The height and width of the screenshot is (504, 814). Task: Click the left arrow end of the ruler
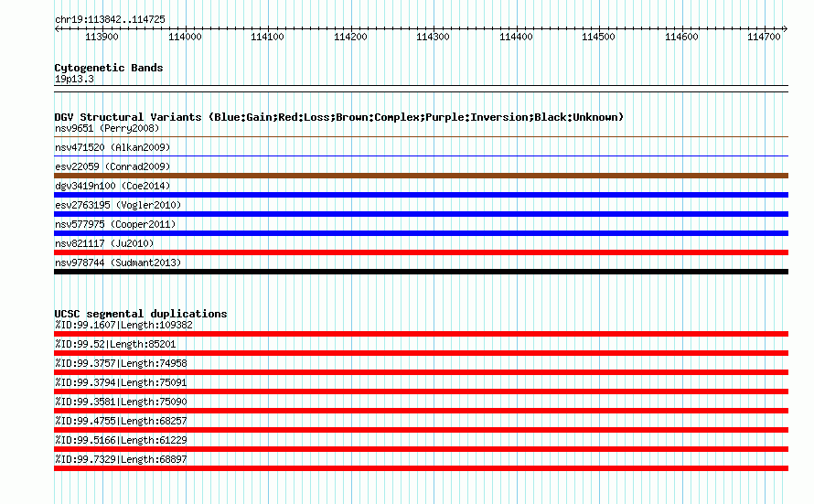pyautogui.click(x=57, y=28)
